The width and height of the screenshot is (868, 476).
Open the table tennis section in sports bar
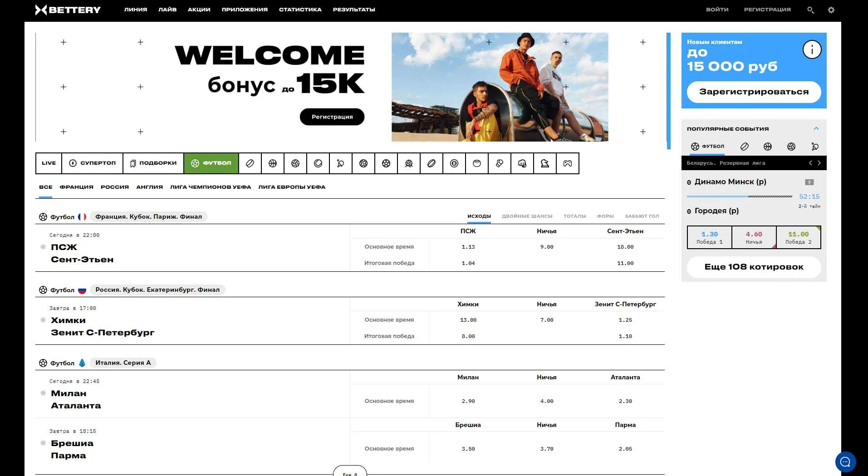(x=341, y=163)
